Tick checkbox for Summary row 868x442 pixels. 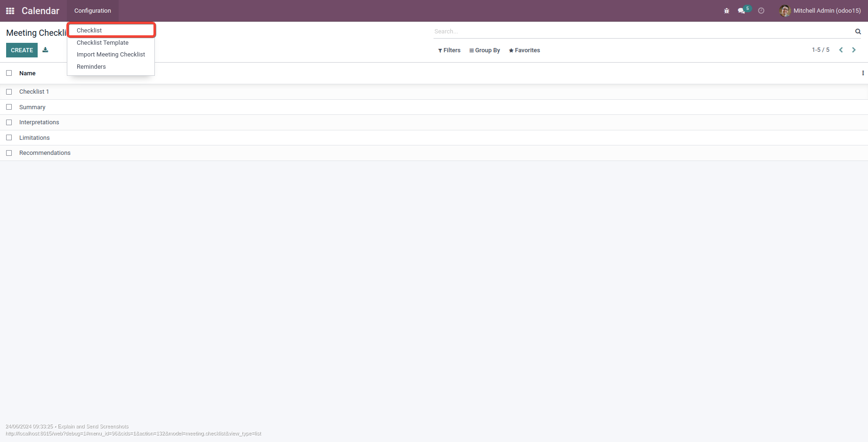9,107
